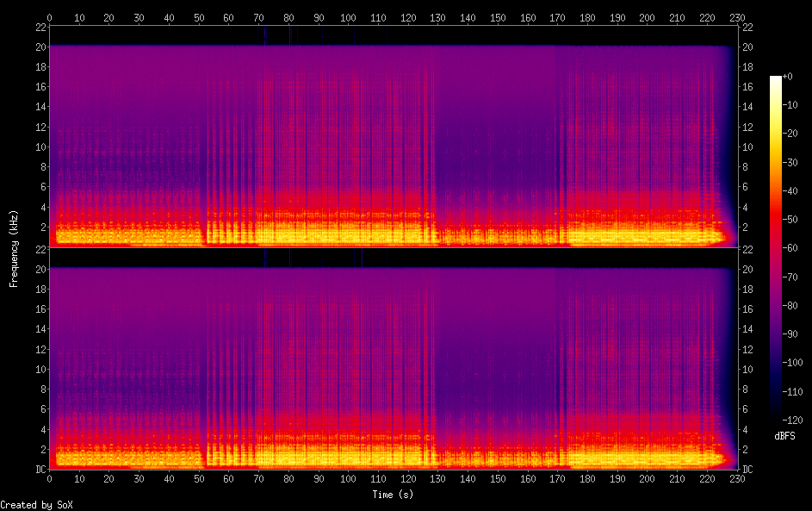Viewport: 812px width, 511px height.
Task: Click the "-70" color scale tick
Action: click(x=790, y=277)
